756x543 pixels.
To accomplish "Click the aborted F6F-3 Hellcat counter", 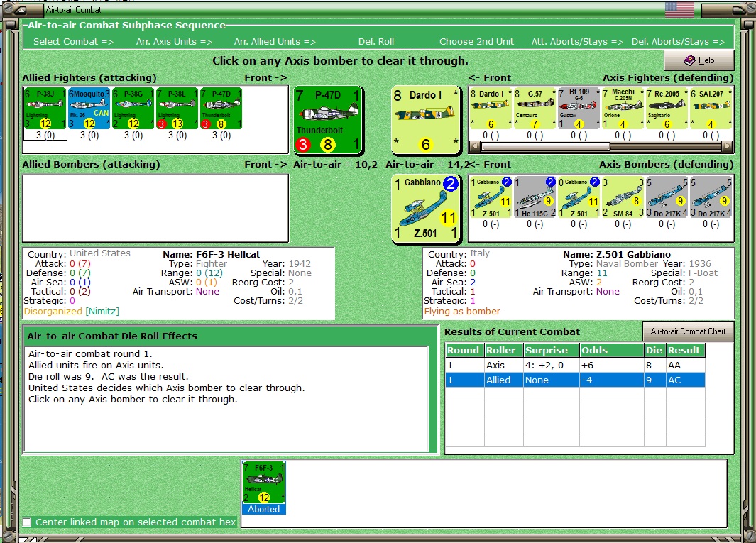I will tap(264, 483).
